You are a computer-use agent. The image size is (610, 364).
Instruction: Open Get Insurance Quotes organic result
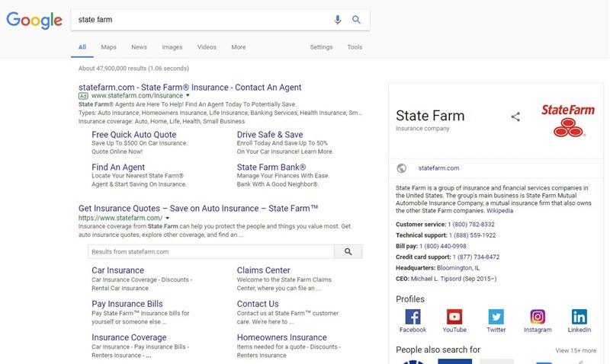point(198,209)
